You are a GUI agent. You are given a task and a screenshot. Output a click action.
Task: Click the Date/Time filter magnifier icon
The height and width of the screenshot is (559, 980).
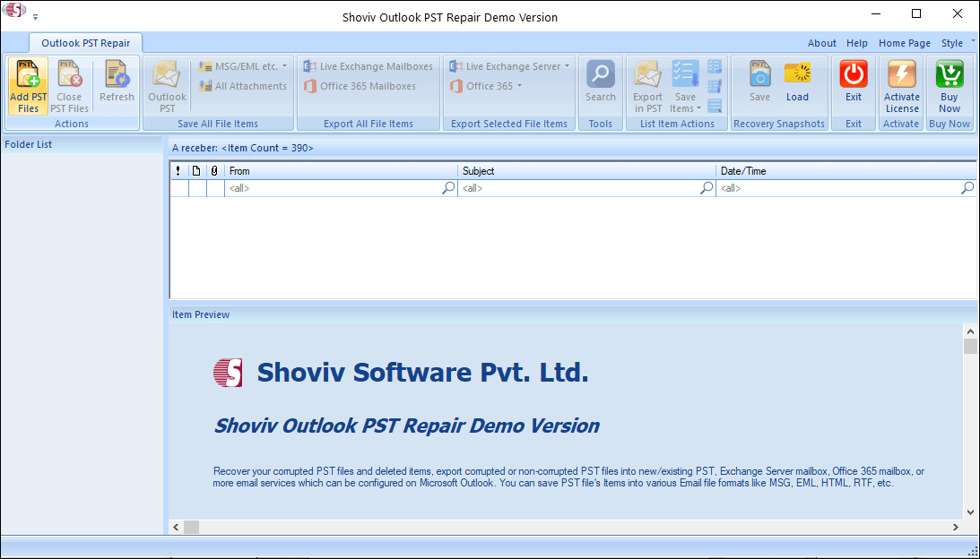pos(968,187)
